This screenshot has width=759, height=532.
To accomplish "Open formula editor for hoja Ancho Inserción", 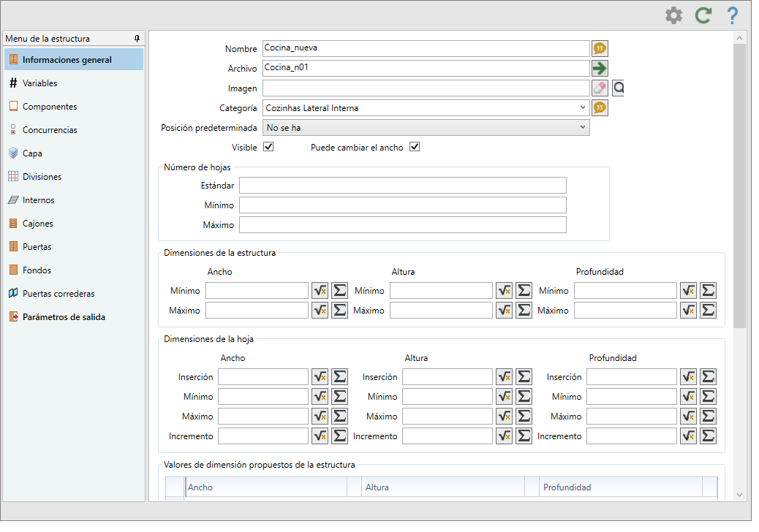I will pyautogui.click(x=320, y=377).
